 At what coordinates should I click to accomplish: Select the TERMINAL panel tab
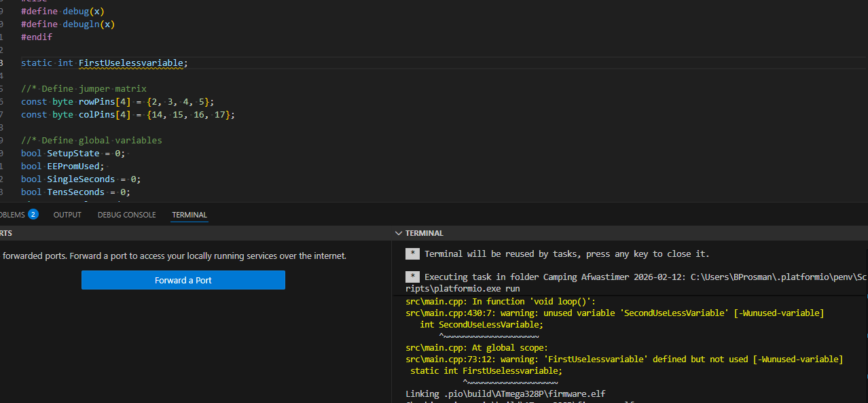click(x=189, y=215)
